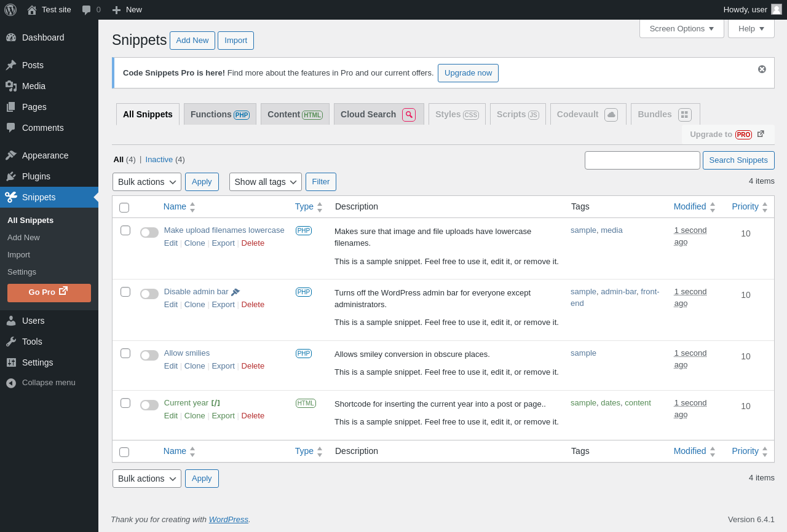Viewport: 787px width, 532px height.
Task: Open the comments bubble in admin bar
Action: 87,10
